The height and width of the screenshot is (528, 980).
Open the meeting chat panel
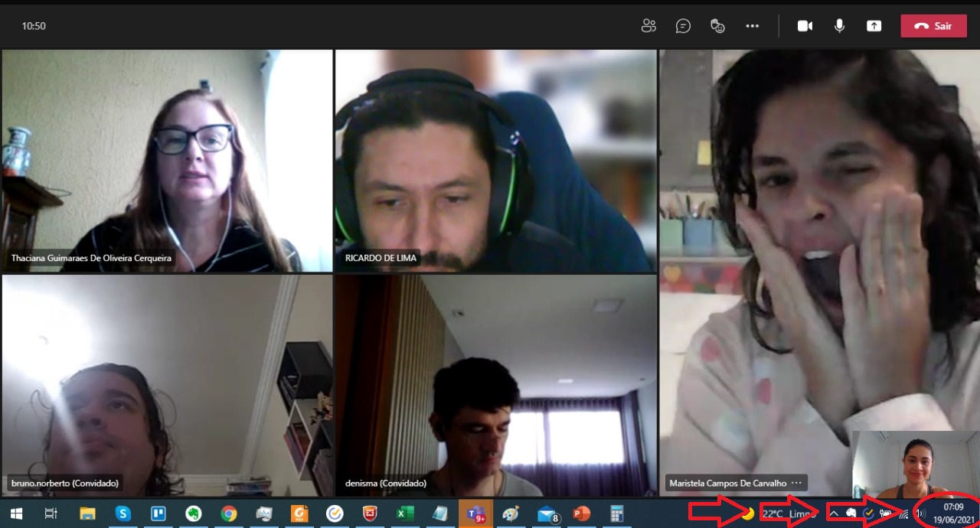click(x=683, y=25)
